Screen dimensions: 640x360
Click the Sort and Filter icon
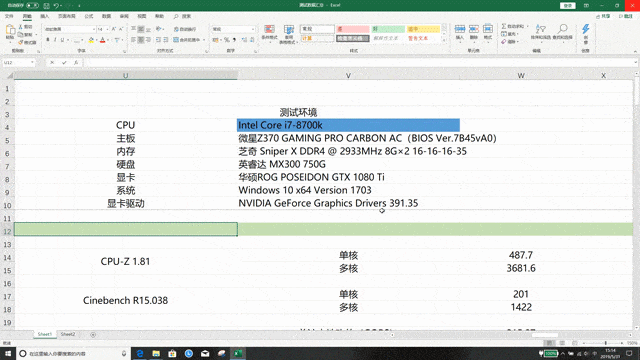(x=540, y=32)
